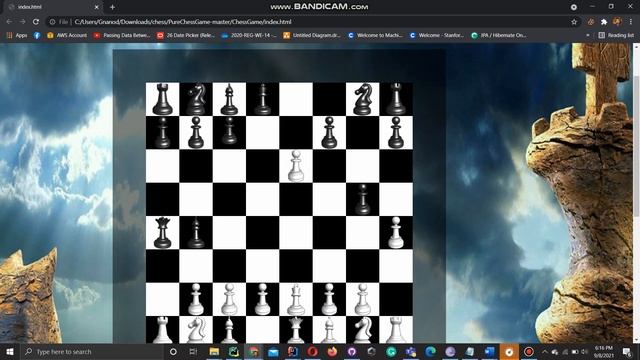Image resolution: width=640 pixels, height=360 pixels.
Task: Open the Chrome three-dot menu
Action: pyautogui.click(x=631, y=22)
